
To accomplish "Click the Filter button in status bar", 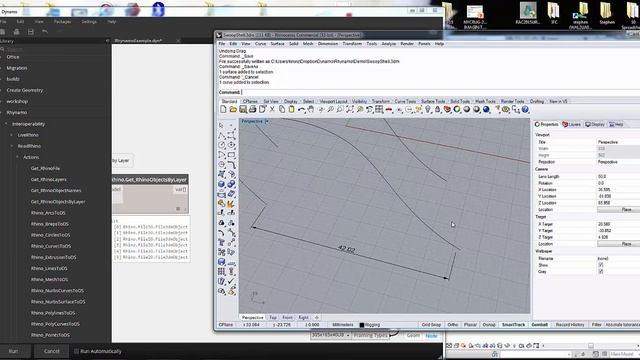I will (x=596, y=325).
